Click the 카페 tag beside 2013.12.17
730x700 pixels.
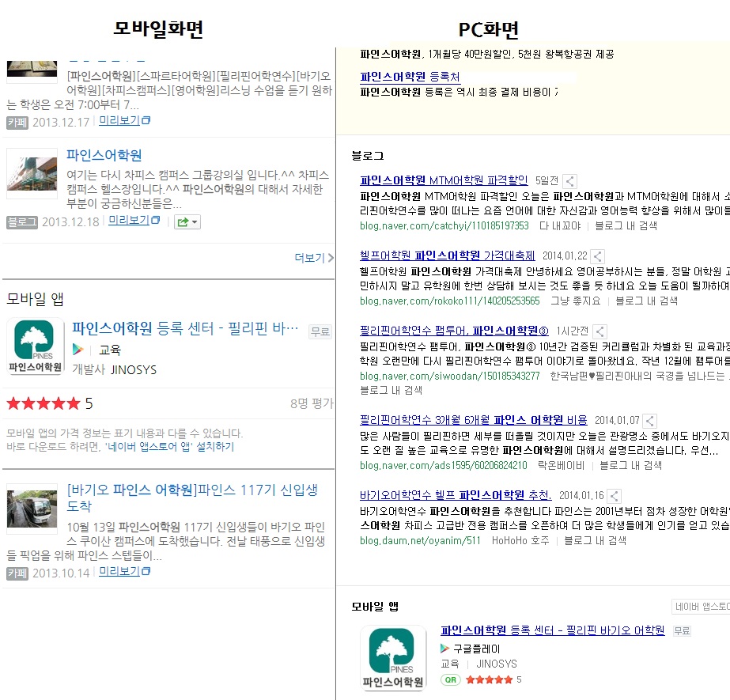click(x=17, y=123)
